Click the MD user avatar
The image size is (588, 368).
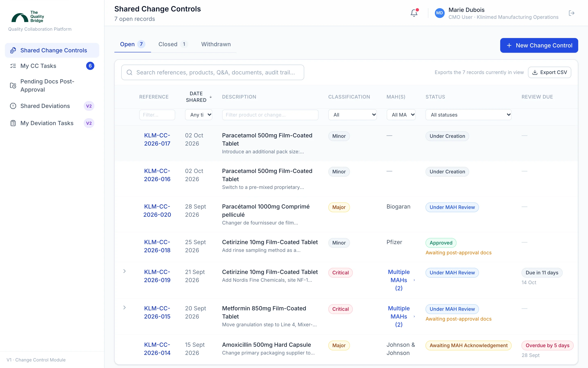(x=439, y=13)
